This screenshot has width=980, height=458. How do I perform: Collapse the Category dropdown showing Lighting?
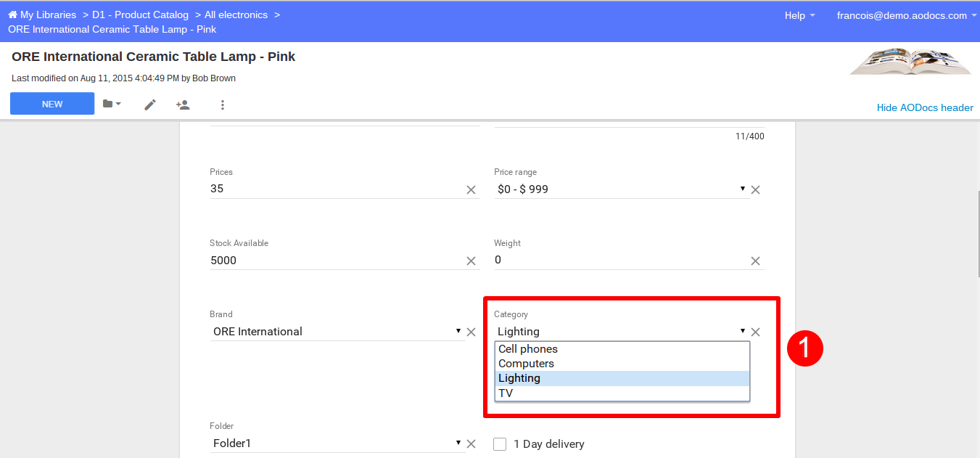[622, 331]
